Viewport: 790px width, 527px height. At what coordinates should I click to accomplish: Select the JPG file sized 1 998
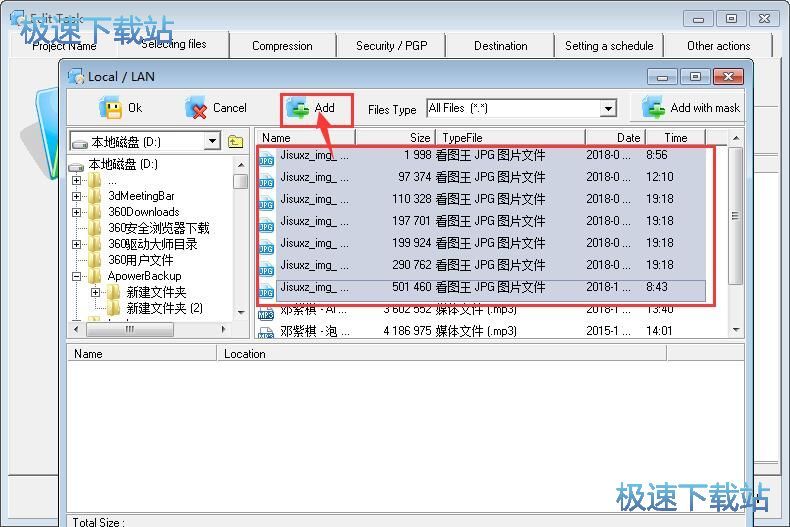[482, 155]
